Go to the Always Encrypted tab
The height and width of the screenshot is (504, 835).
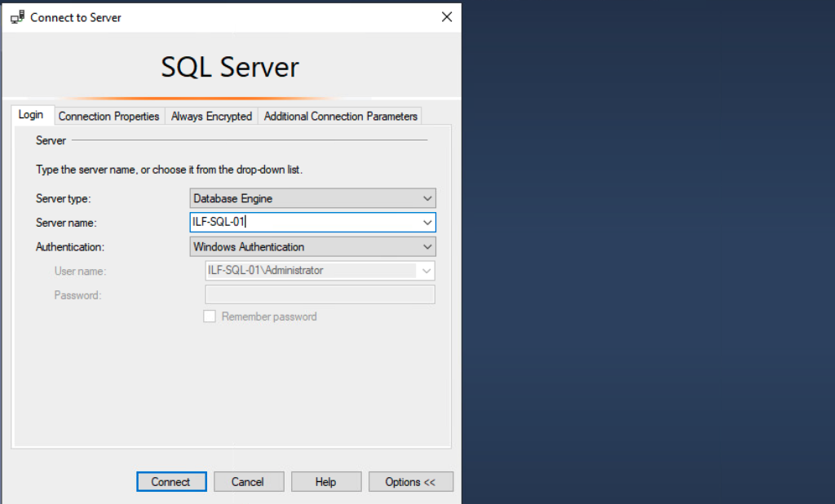[x=211, y=117]
